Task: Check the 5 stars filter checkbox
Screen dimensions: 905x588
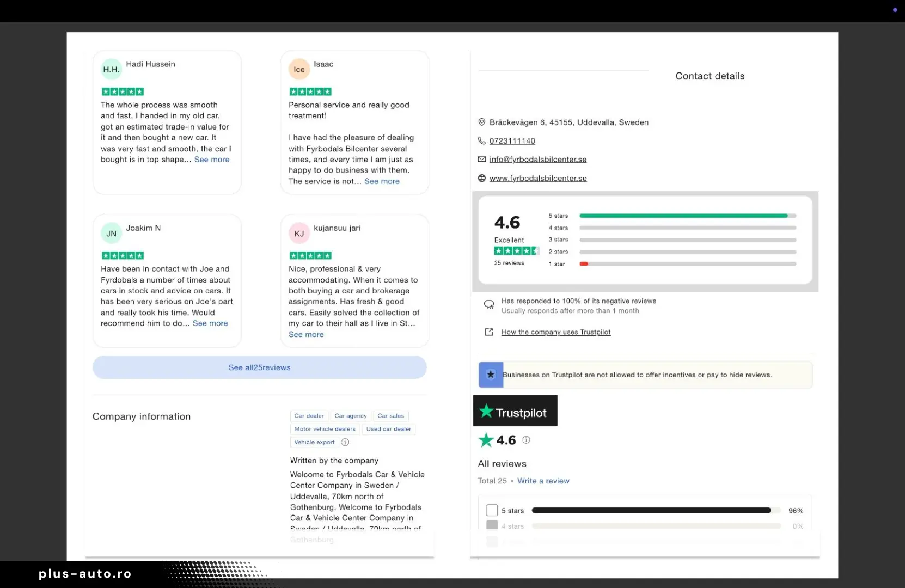Action: (x=492, y=510)
